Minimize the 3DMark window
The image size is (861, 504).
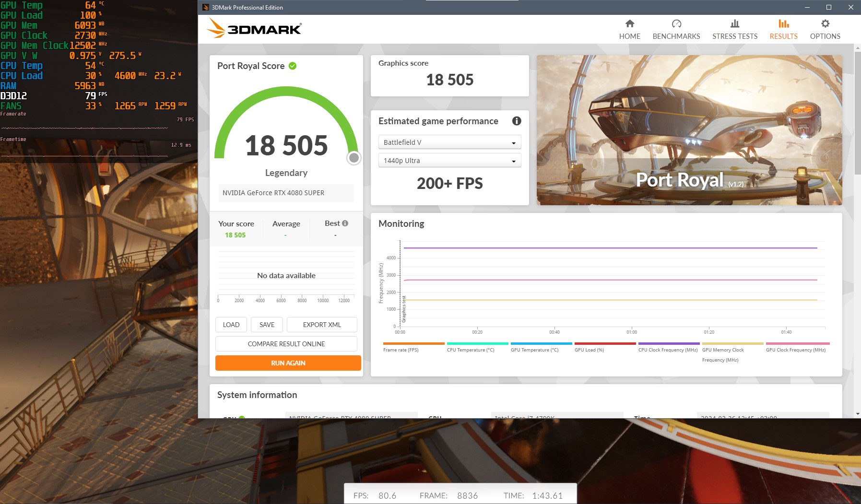(x=807, y=7)
